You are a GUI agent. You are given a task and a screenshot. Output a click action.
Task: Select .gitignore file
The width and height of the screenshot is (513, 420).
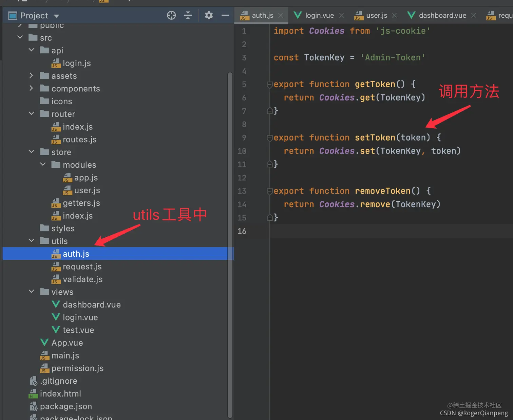tap(54, 381)
